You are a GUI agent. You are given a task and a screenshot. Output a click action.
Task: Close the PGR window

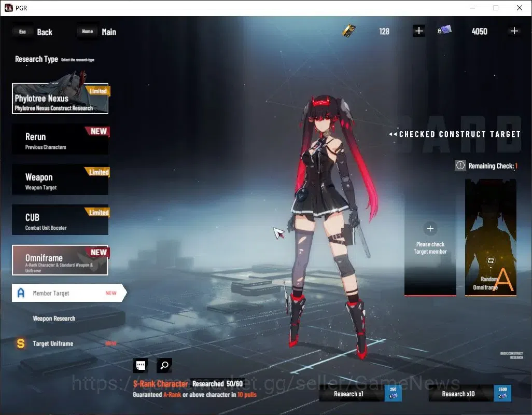[520, 8]
